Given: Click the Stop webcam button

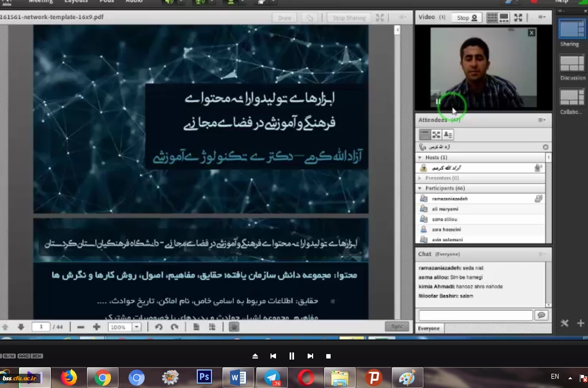Looking at the screenshot, I should coord(467,17).
